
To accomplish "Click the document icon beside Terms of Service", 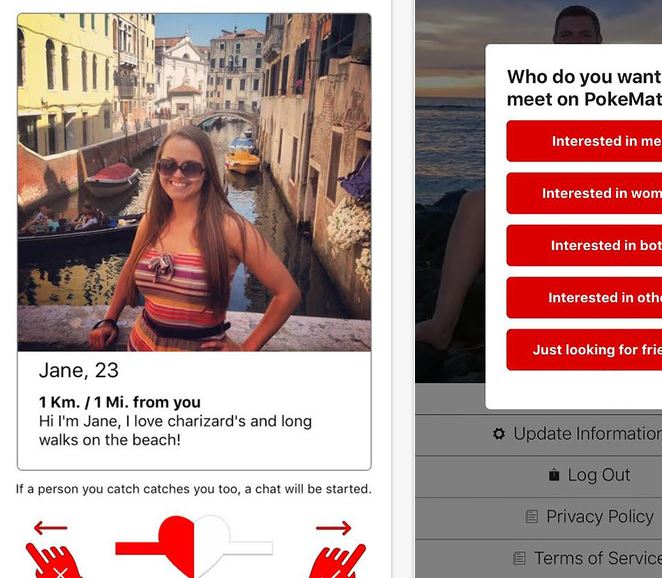I will coord(519,558).
